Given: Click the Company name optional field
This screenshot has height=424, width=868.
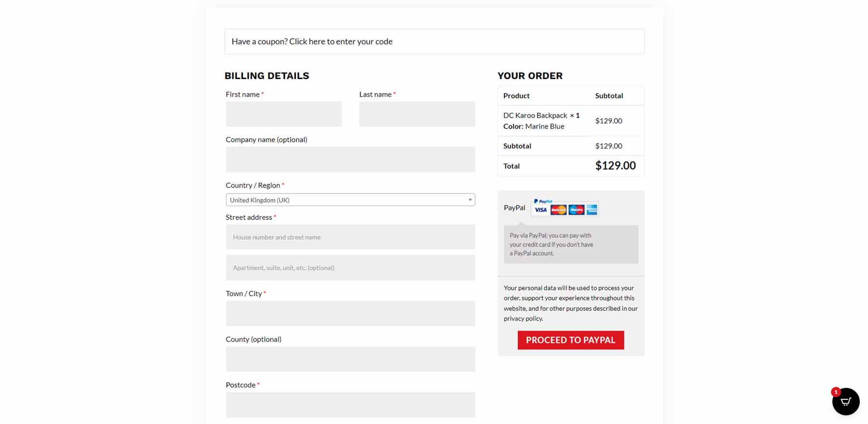Looking at the screenshot, I should [350, 159].
